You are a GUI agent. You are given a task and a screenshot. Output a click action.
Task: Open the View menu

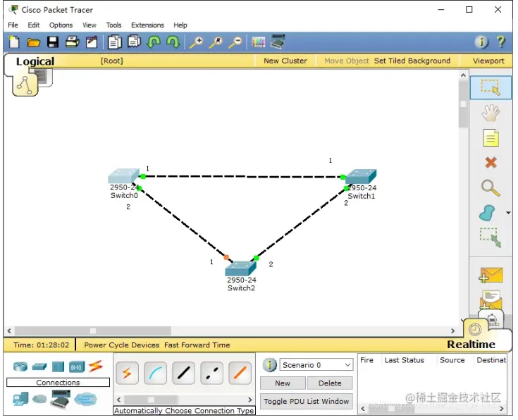(x=90, y=25)
